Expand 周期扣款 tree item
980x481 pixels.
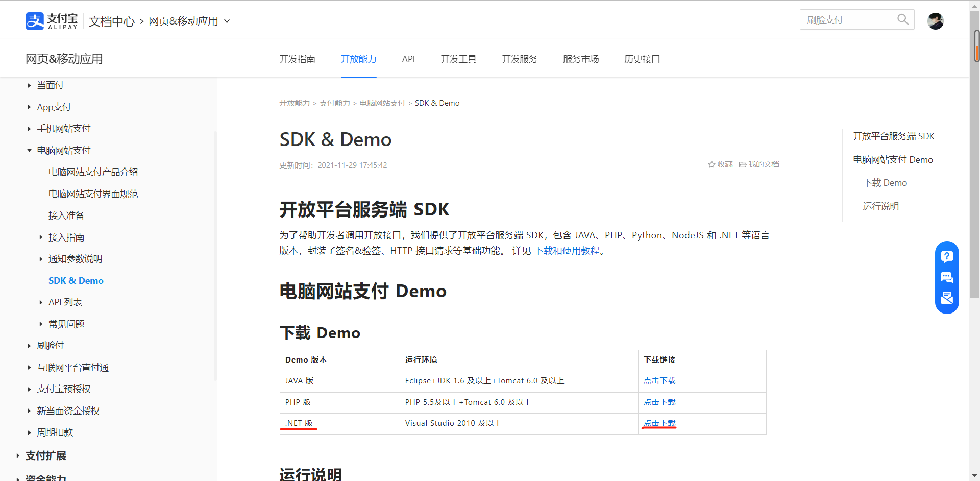[29, 432]
